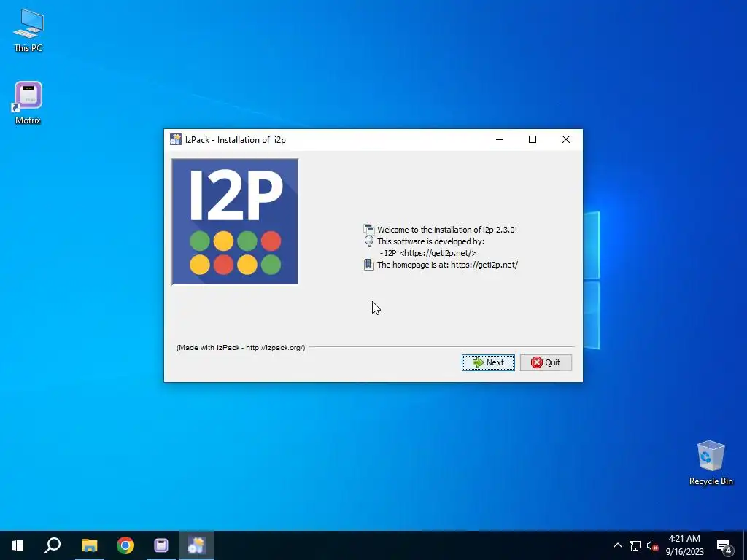Open File Explorer from the taskbar
This screenshot has height=560, width=747.
click(x=89, y=545)
